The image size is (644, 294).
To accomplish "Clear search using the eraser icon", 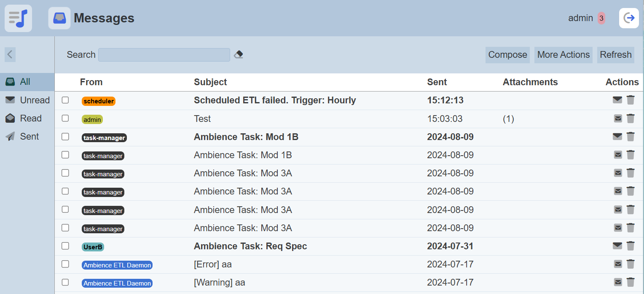I will (x=239, y=55).
